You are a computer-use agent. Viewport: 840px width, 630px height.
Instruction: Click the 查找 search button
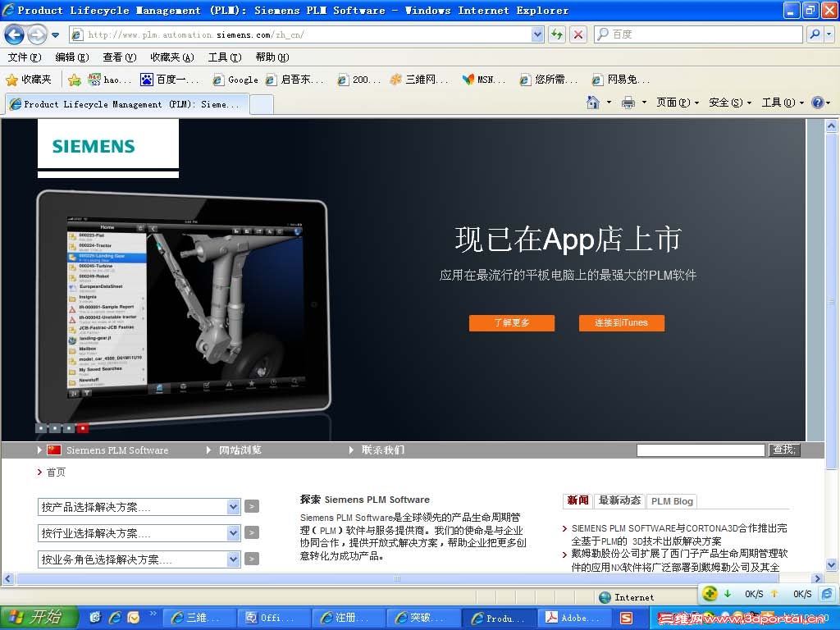(784, 450)
